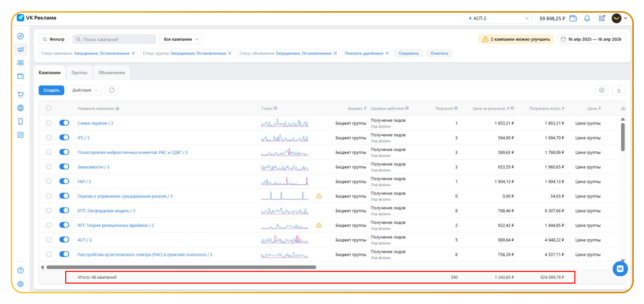Open the notifications bell icon
The width and height of the screenshot is (644, 304).
(x=587, y=18)
